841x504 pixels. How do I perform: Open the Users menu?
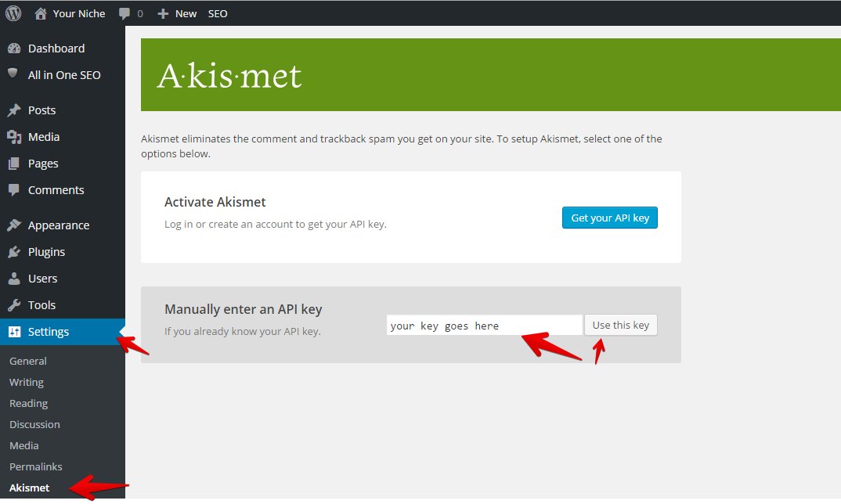[x=42, y=279]
